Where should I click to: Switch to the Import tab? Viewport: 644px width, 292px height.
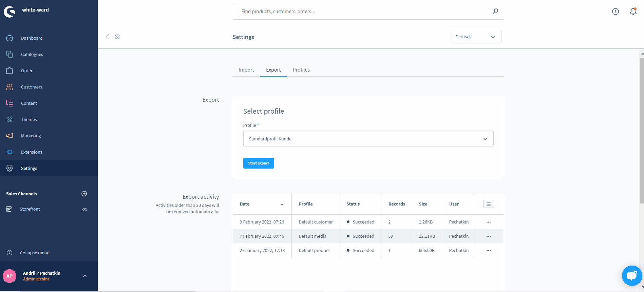pyautogui.click(x=246, y=70)
